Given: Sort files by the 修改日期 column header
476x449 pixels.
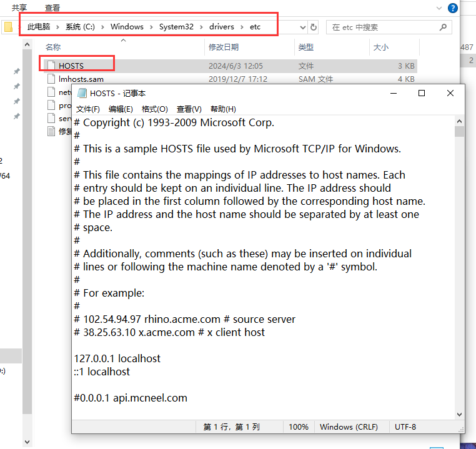Looking at the screenshot, I should (224, 47).
